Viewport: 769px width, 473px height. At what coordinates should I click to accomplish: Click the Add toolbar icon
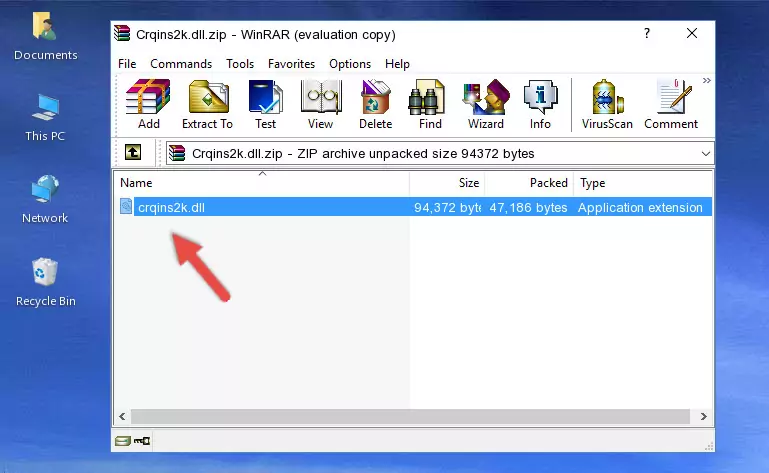click(148, 104)
